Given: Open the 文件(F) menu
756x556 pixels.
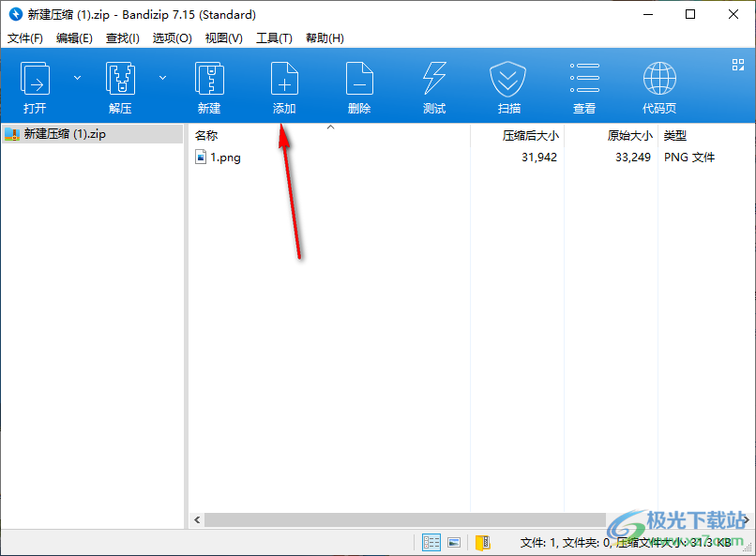Looking at the screenshot, I should (x=25, y=38).
